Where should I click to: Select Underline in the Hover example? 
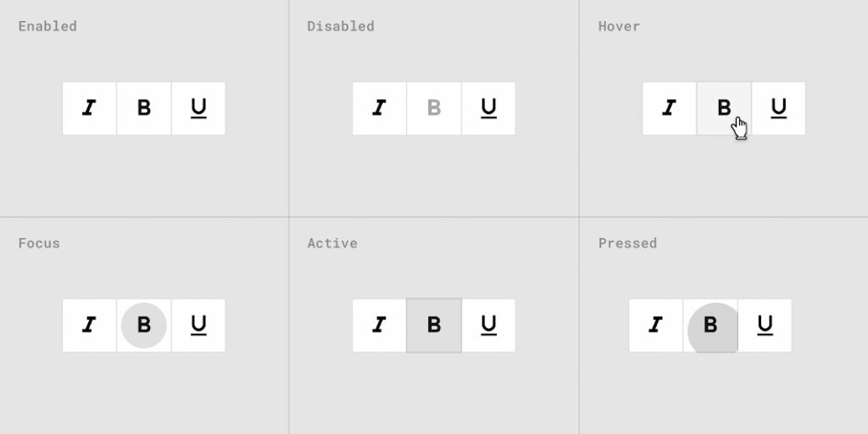point(778,108)
